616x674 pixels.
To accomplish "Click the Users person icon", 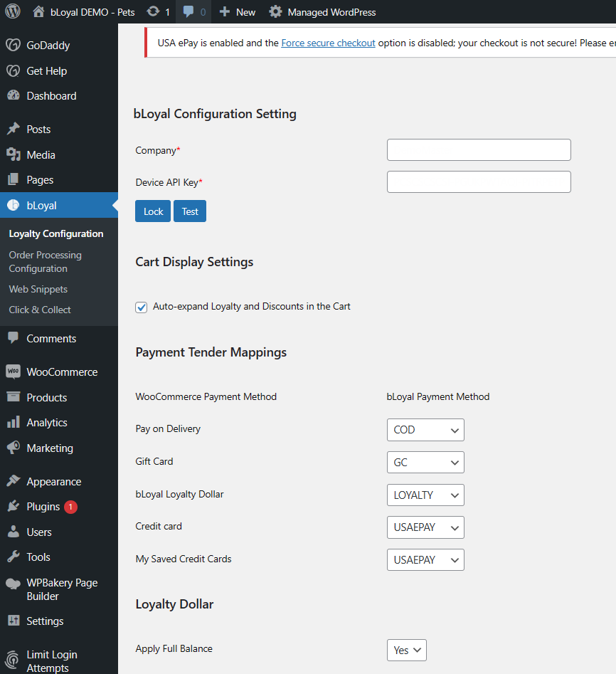I will [14, 532].
